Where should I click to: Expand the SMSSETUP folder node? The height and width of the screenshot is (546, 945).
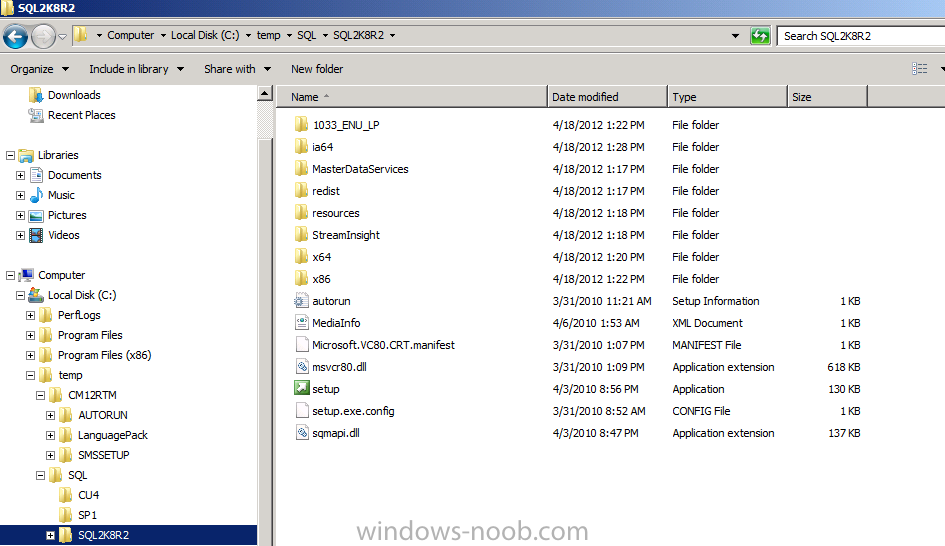[51, 455]
